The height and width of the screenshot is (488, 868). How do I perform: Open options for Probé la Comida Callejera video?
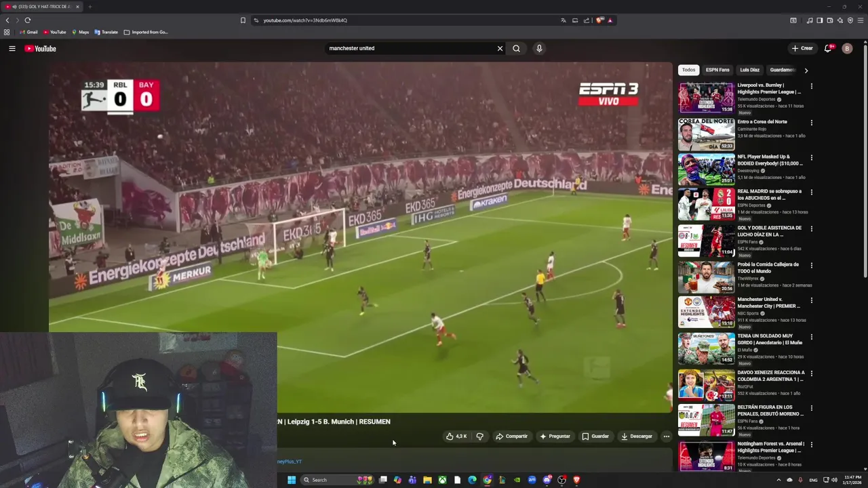click(811, 266)
